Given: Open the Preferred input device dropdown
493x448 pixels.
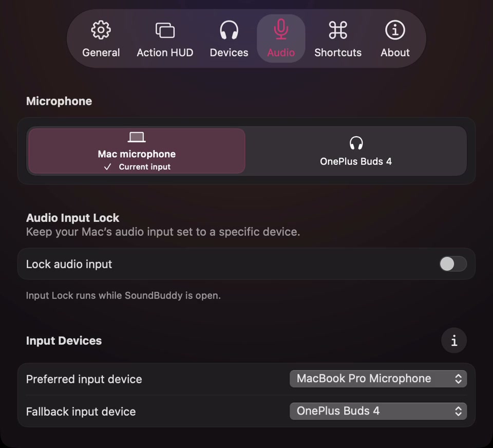Looking at the screenshot, I should (378, 379).
